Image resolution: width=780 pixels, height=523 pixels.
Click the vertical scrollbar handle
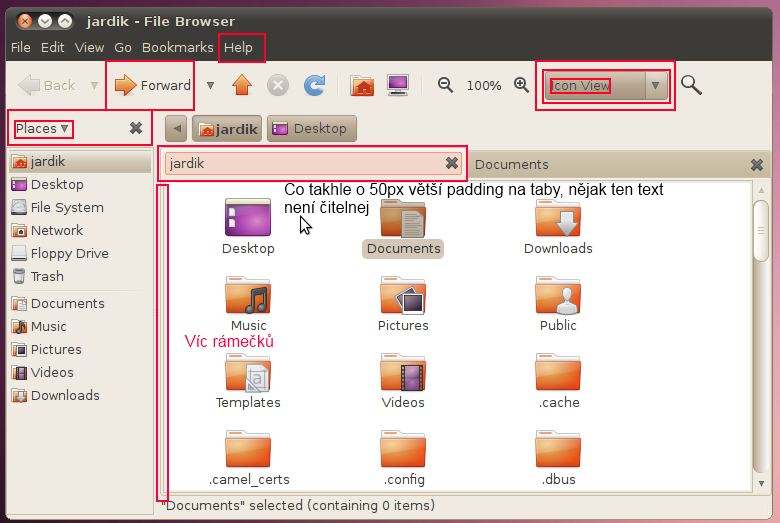click(761, 230)
